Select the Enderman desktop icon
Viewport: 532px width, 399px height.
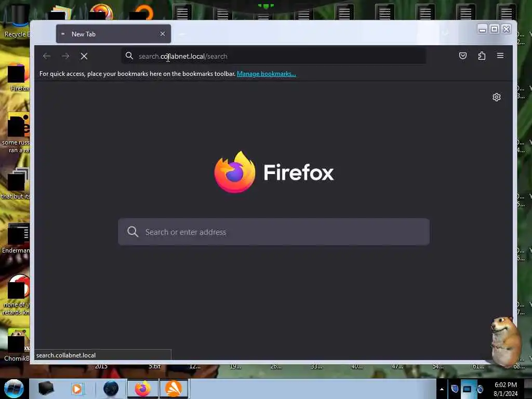pyautogui.click(x=16, y=239)
